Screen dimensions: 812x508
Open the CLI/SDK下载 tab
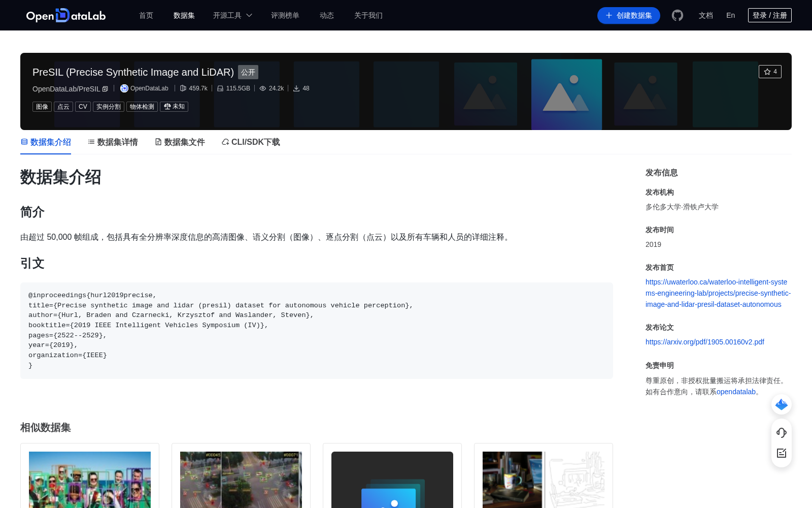coord(251,142)
